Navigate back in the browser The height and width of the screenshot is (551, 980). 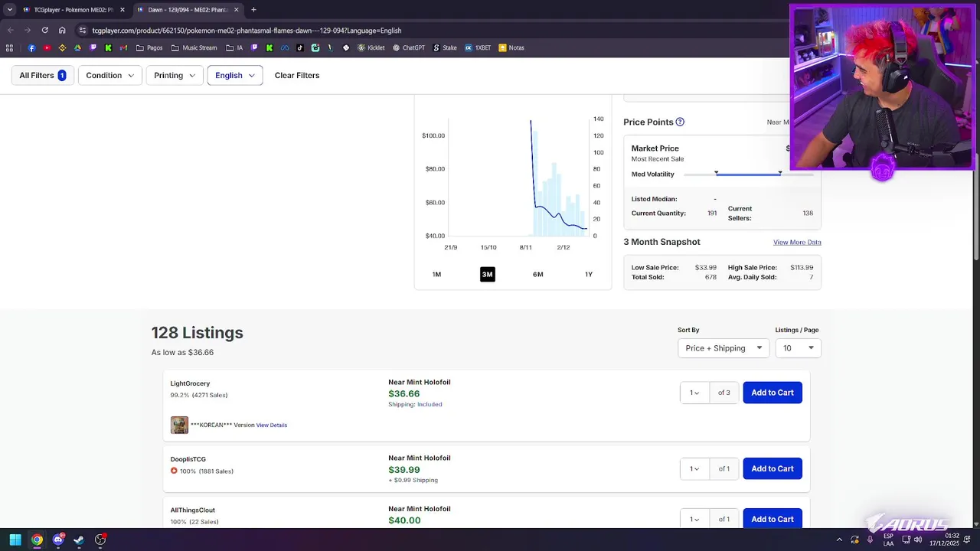[11, 31]
